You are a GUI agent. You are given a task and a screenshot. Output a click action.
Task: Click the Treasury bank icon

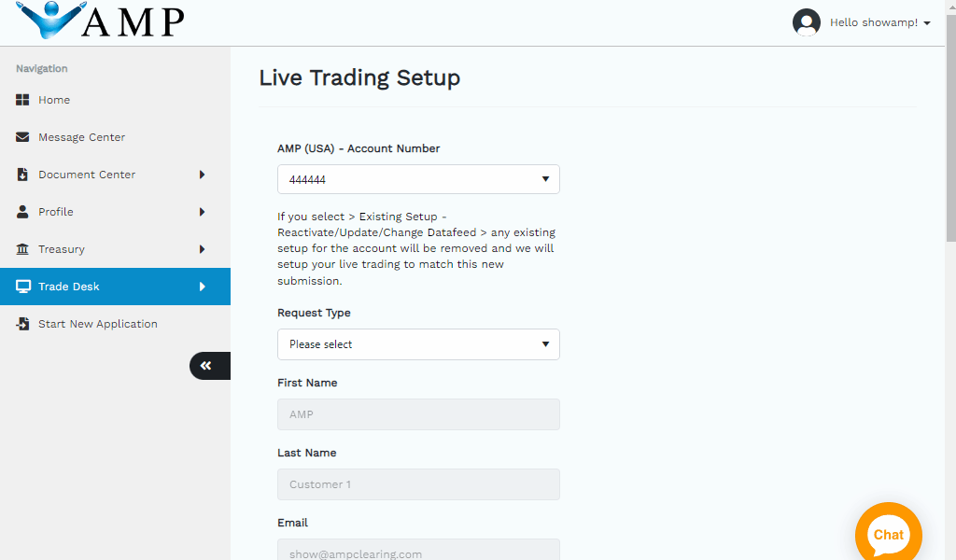coord(23,249)
